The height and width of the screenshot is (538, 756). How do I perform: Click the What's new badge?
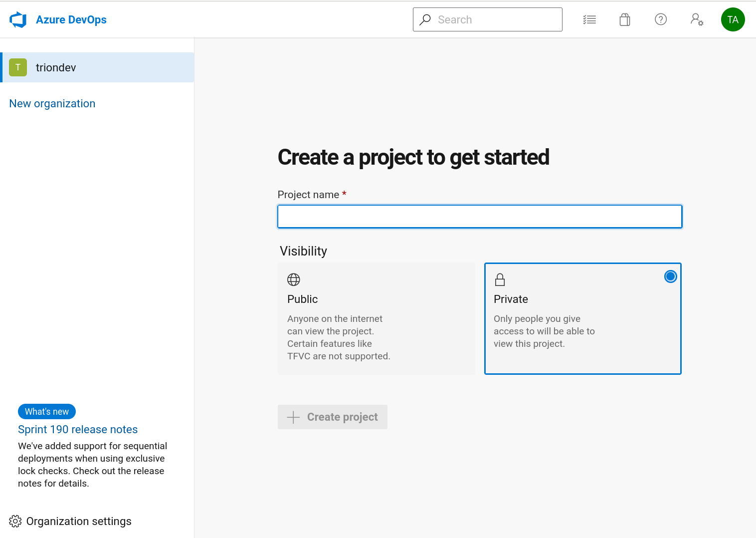(47, 411)
